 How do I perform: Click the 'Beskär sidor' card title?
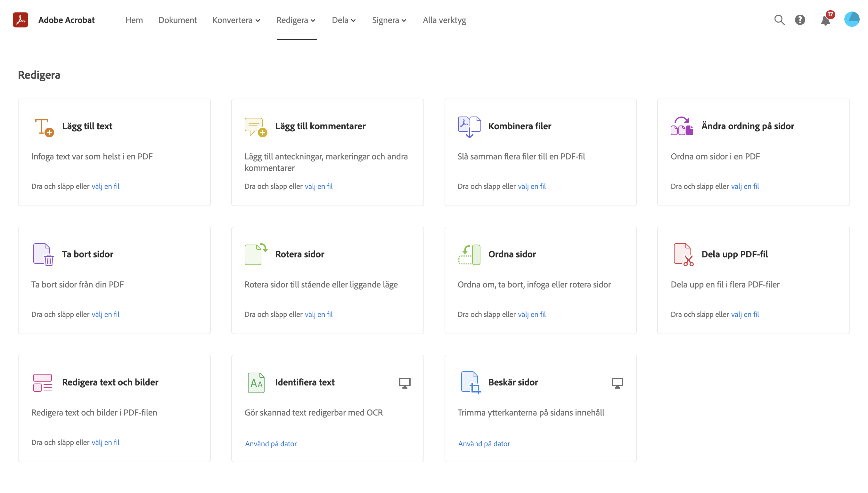513,382
